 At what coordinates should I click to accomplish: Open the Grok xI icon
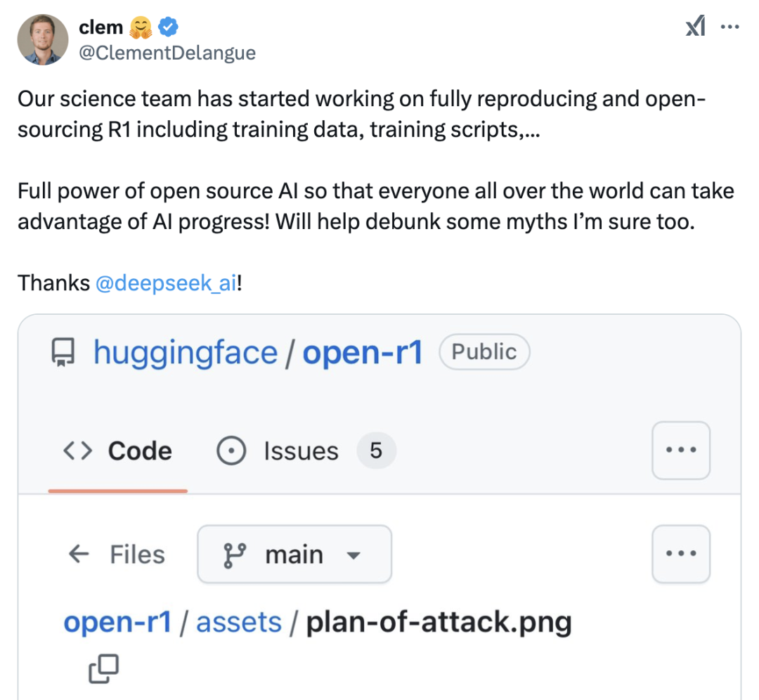pyautogui.click(x=696, y=26)
